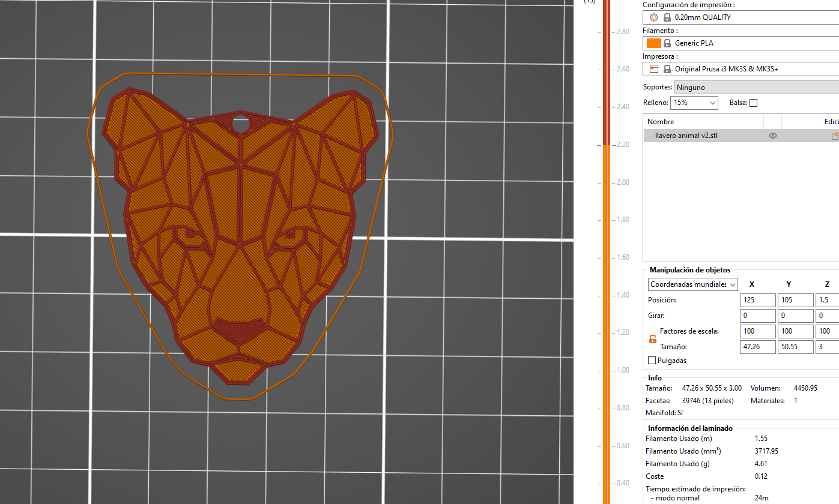Click the layer slider thumb at 2.20
This screenshot has height=504, width=839.
(x=606, y=145)
